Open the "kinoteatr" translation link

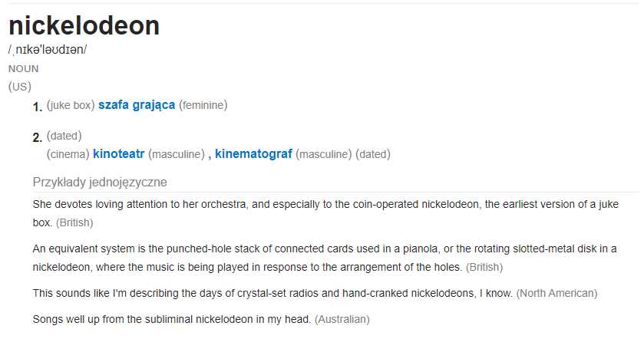coord(119,154)
